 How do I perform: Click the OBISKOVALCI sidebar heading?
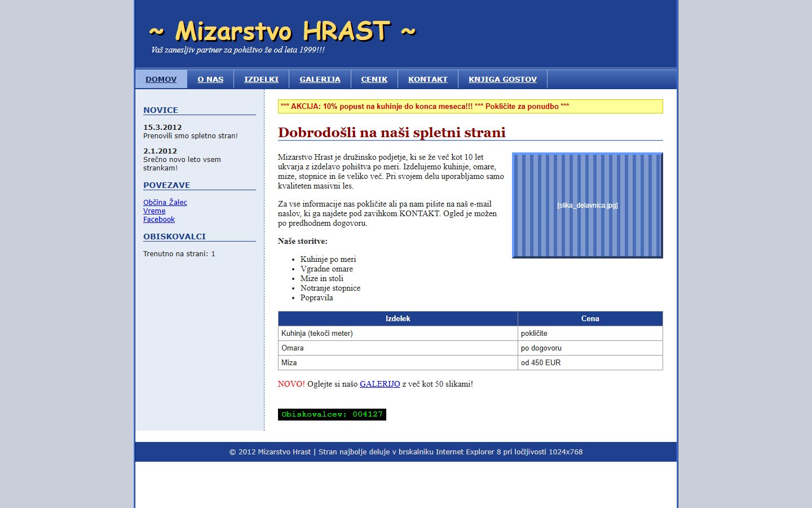pos(175,237)
